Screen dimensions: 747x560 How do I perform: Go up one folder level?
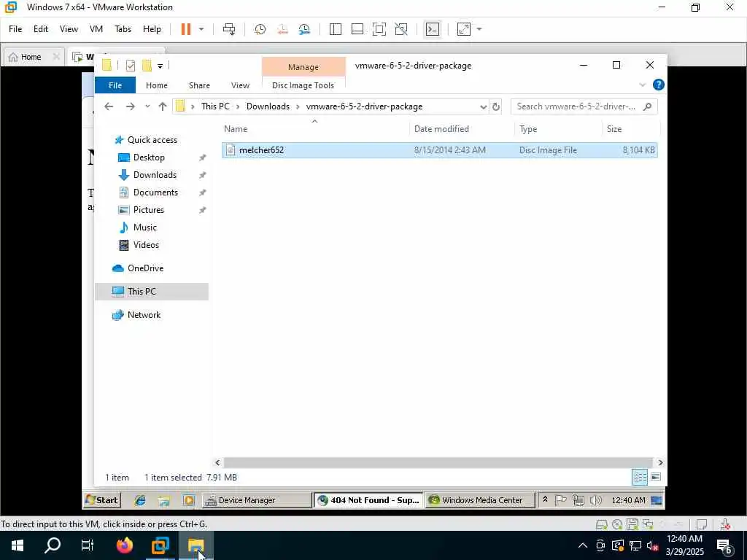click(163, 106)
